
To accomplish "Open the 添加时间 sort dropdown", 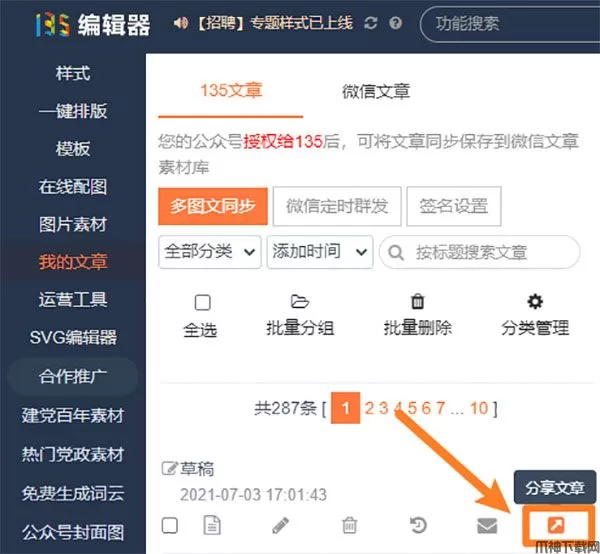I will pos(320,252).
